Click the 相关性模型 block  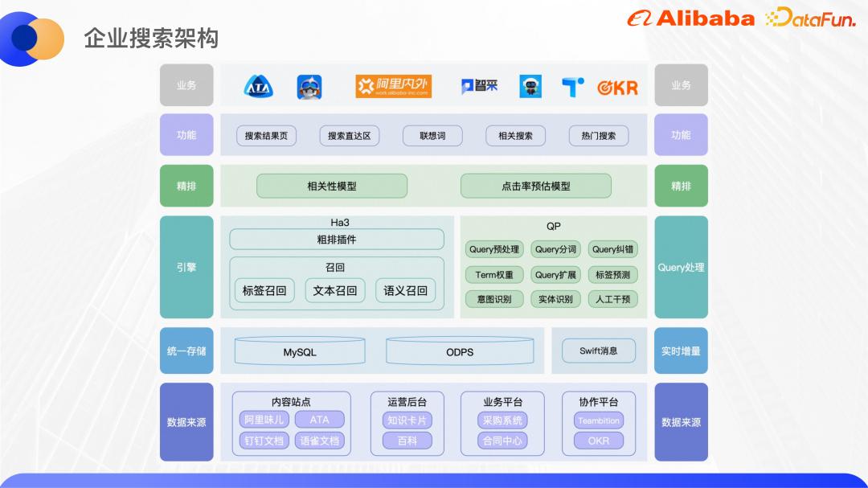[x=331, y=185]
